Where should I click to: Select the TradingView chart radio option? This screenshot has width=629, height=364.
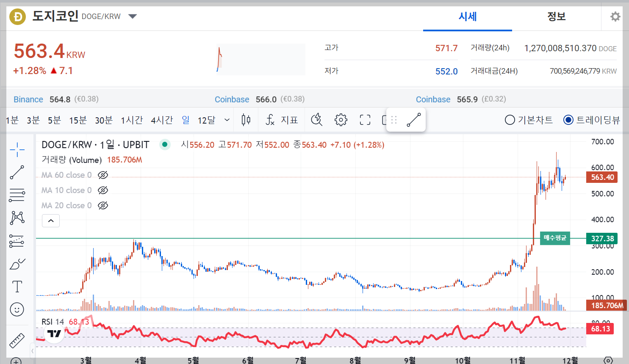(x=568, y=120)
